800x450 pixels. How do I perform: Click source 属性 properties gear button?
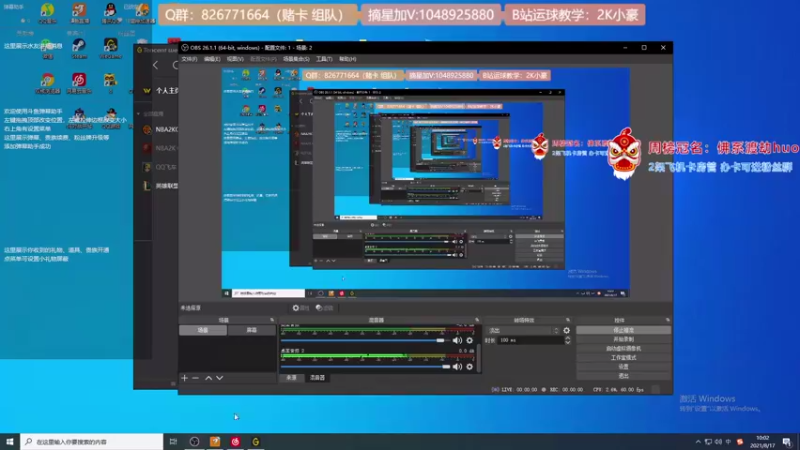tap(301, 308)
